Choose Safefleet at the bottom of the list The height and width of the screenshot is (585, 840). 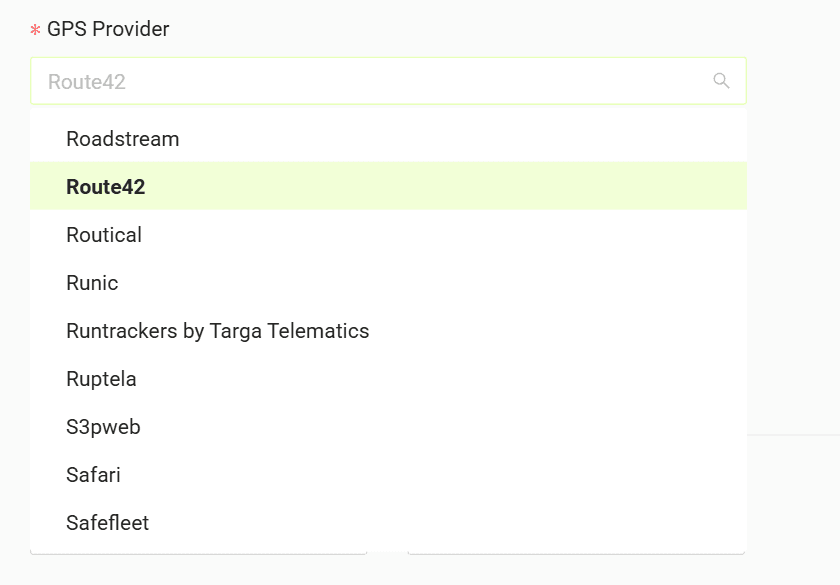pos(388,522)
